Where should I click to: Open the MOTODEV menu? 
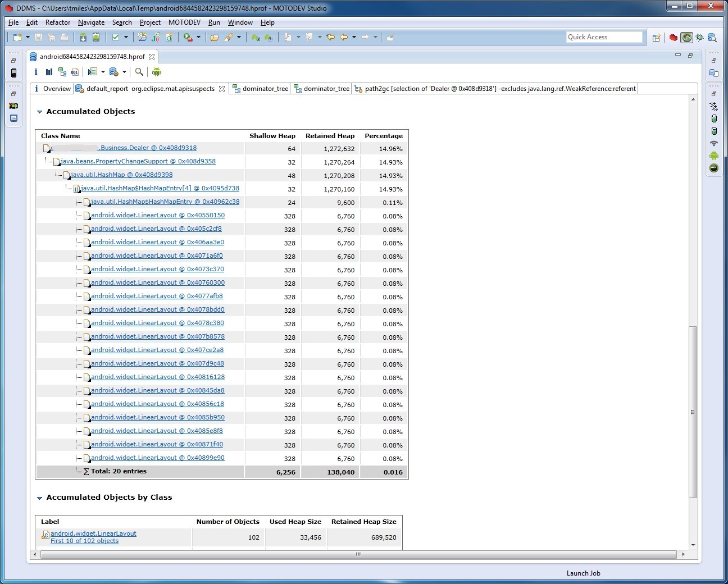pyautogui.click(x=184, y=22)
